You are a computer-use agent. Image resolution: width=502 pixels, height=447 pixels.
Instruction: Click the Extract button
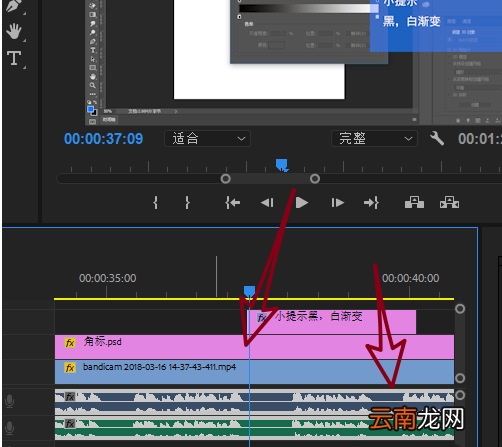(449, 202)
